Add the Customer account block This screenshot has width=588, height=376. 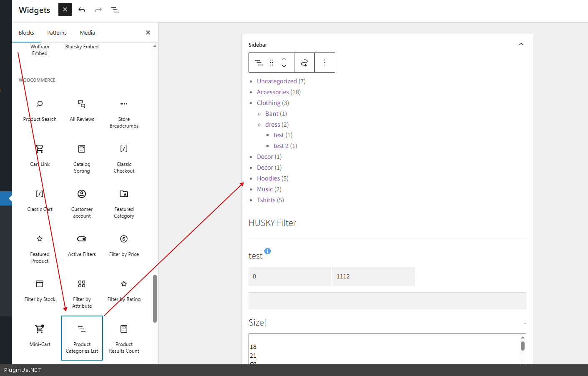click(x=82, y=204)
